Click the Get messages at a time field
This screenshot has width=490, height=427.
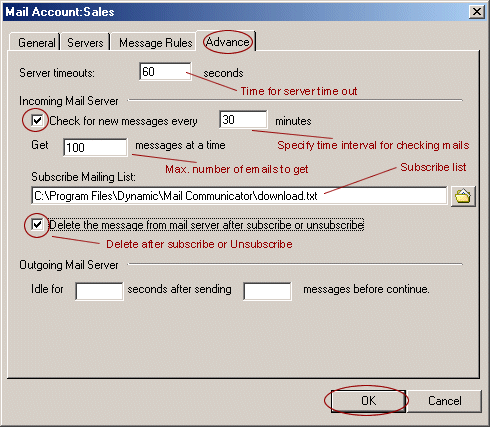tap(95, 147)
